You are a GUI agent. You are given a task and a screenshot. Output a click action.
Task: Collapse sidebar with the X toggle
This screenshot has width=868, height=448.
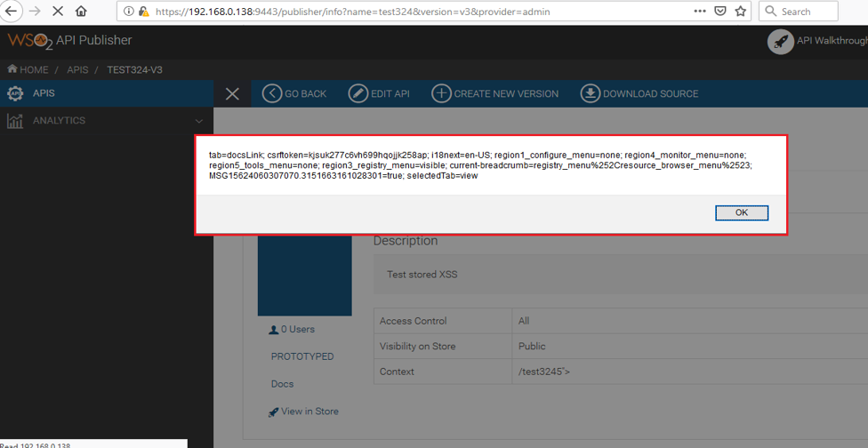(x=232, y=94)
